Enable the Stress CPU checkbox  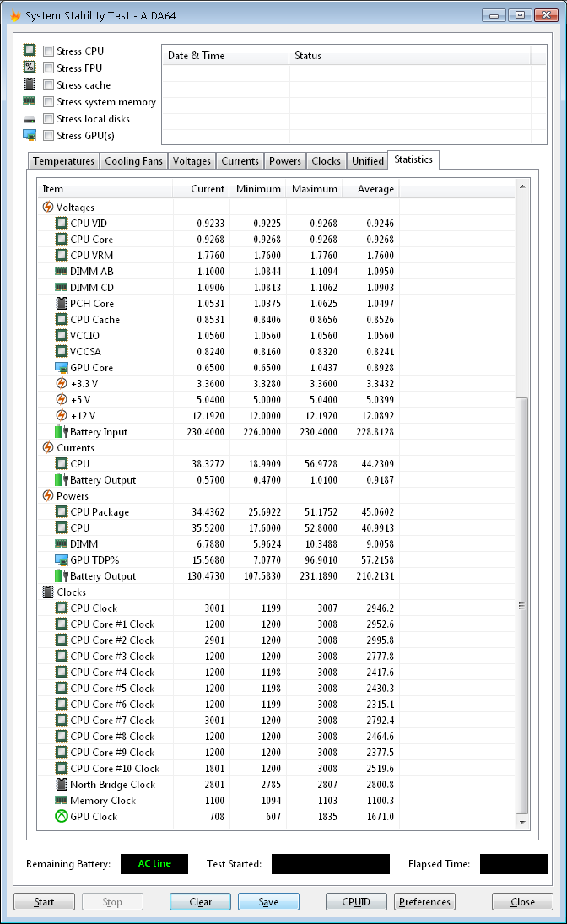pos(49,51)
